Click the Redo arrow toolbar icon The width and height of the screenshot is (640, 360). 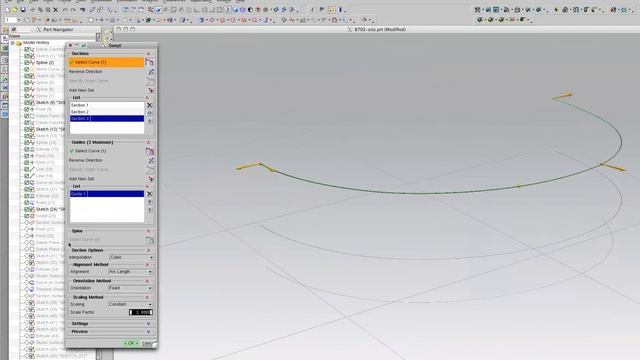pyautogui.click(x=73, y=10)
